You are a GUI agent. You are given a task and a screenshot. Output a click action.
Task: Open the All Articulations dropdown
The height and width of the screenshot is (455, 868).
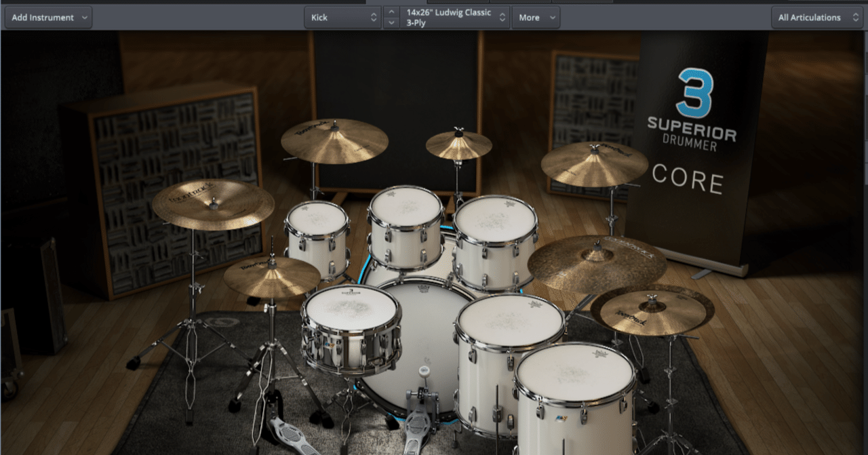[816, 18]
